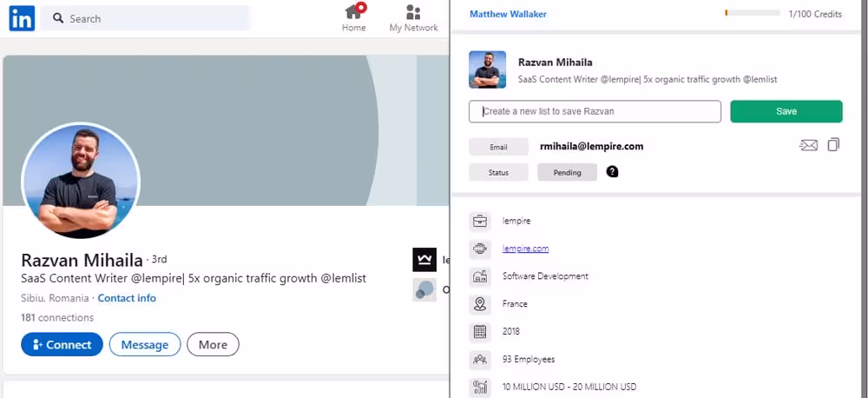Image resolution: width=868 pixels, height=398 pixels.
Task: Click the credits progress bar
Action: coord(753,13)
